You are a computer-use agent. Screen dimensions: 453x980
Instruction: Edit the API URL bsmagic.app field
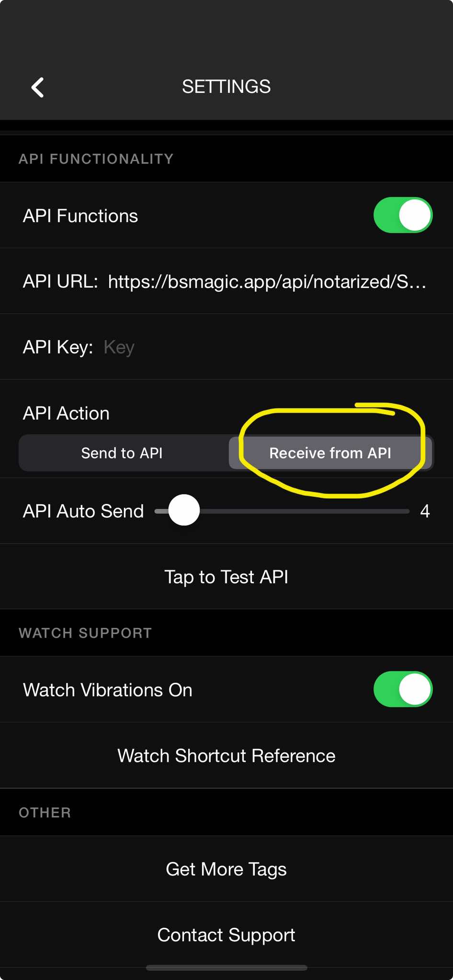(267, 281)
